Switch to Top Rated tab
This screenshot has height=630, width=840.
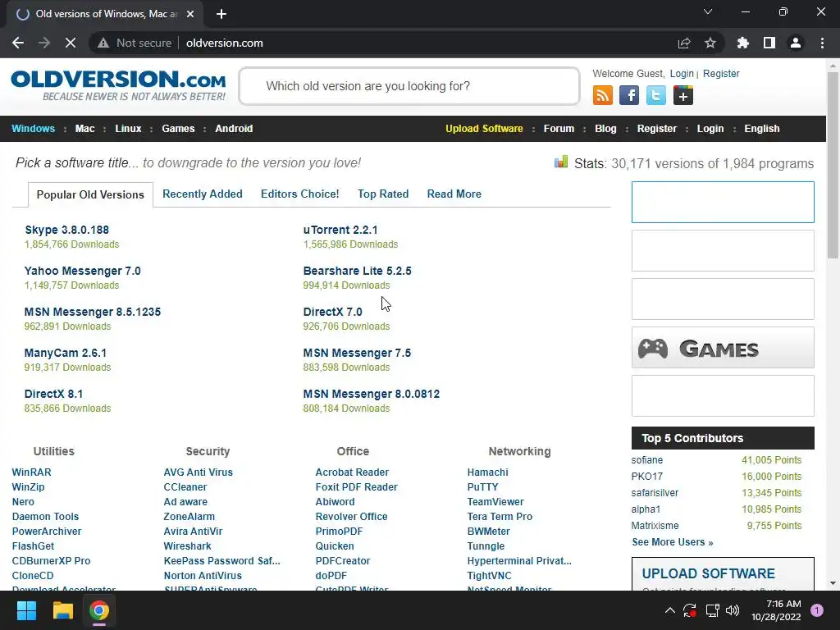pos(383,194)
